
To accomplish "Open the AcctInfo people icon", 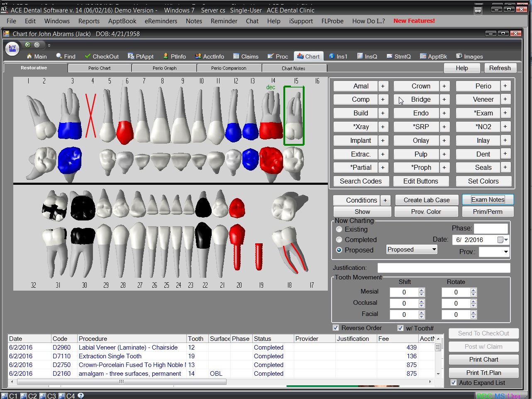I will pos(198,56).
